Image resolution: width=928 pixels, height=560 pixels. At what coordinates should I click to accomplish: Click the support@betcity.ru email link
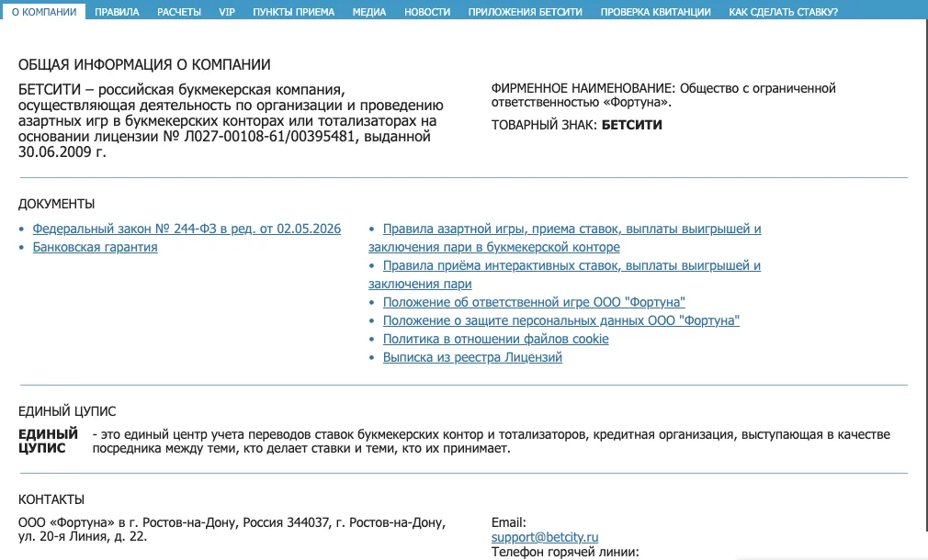pos(545,537)
